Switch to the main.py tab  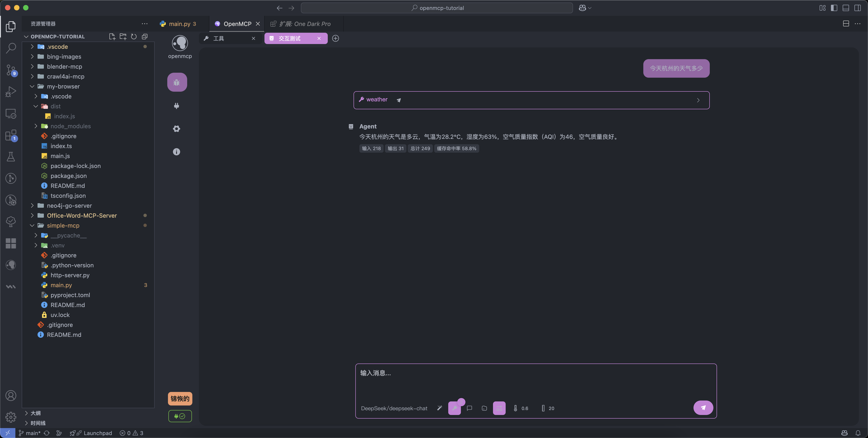click(178, 23)
